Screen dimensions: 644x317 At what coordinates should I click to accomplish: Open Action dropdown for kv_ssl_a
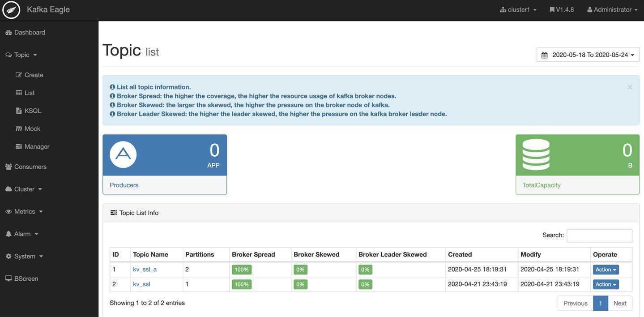coord(606,270)
